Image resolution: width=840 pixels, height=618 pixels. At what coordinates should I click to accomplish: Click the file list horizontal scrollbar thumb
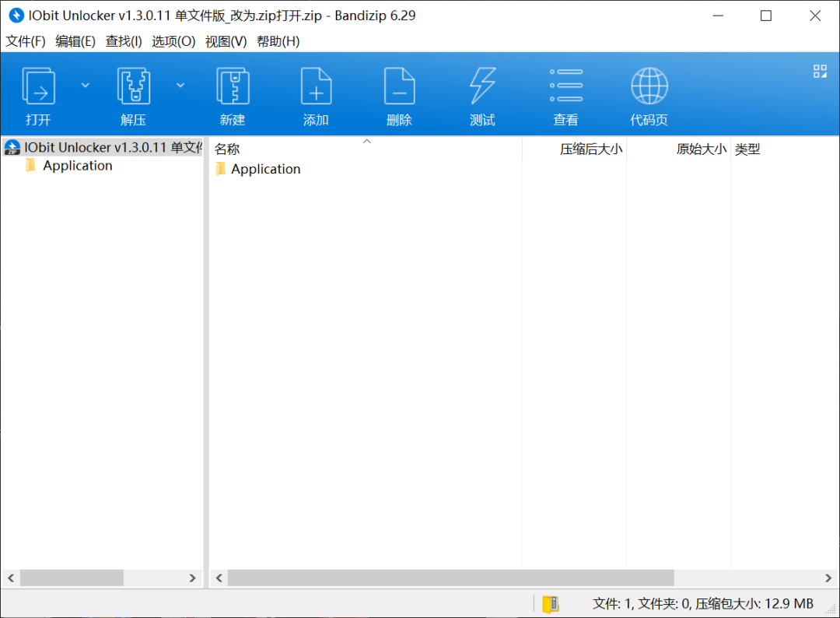pyautogui.click(x=450, y=578)
